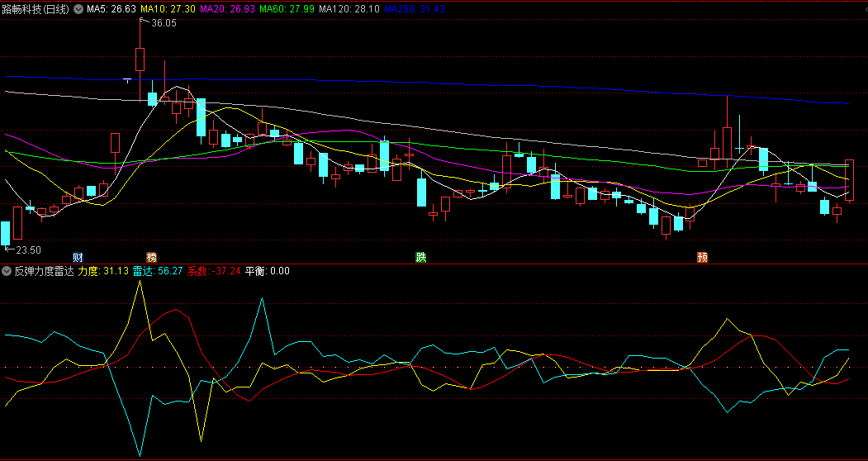Click the MA5: 26.63 label
The image size is (868, 461).
[x=111, y=9]
